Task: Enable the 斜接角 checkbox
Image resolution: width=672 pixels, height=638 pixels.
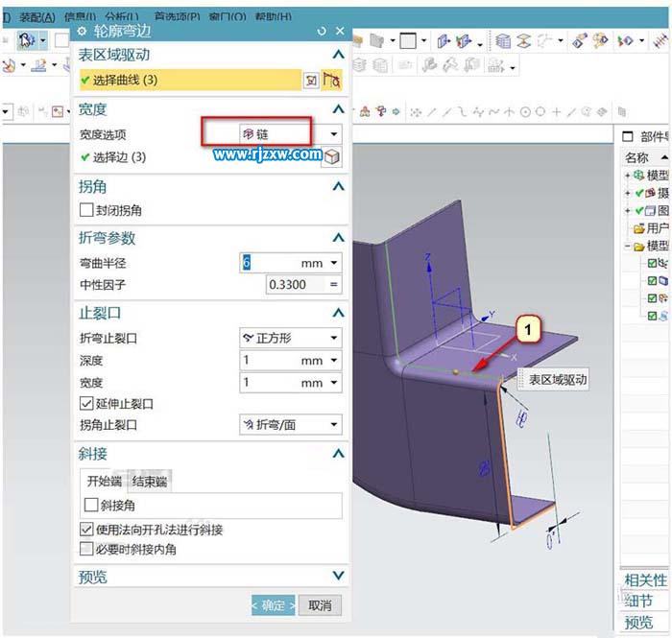Action: click(90, 505)
